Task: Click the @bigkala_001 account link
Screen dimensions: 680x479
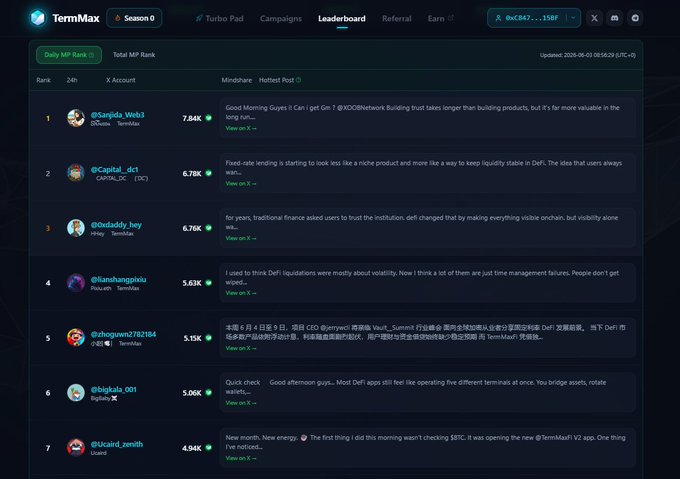Action: (x=114, y=389)
